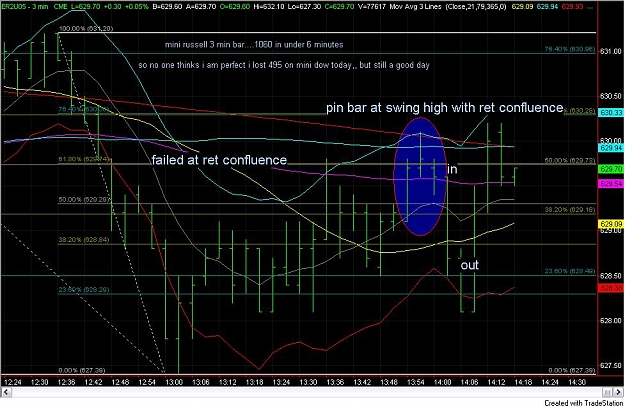Click the right '38.20% (629.18)' retracement label
This screenshot has height=407, width=625.
[570, 210]
